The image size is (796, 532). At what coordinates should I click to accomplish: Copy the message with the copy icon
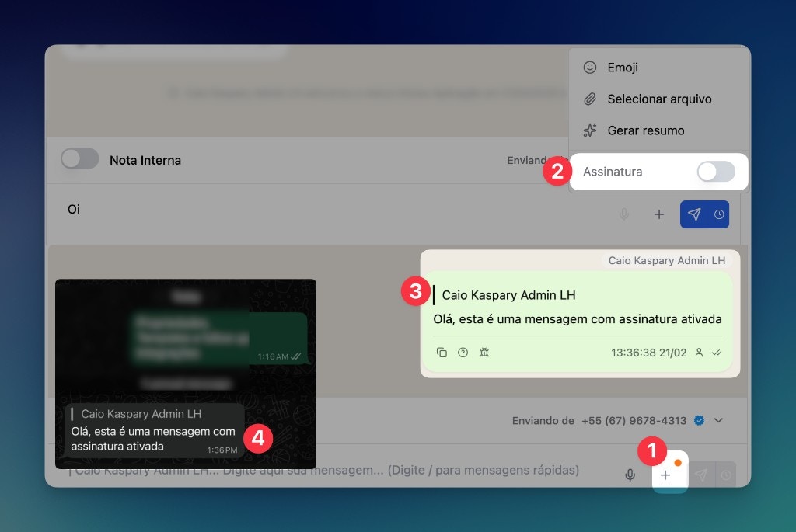[442, 352]
